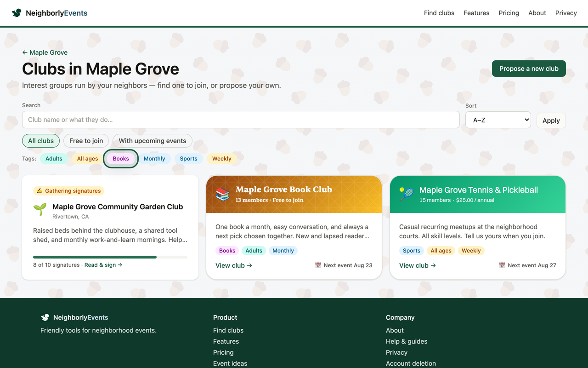Toggle the Free to join filter

click(x=86, y=141)
